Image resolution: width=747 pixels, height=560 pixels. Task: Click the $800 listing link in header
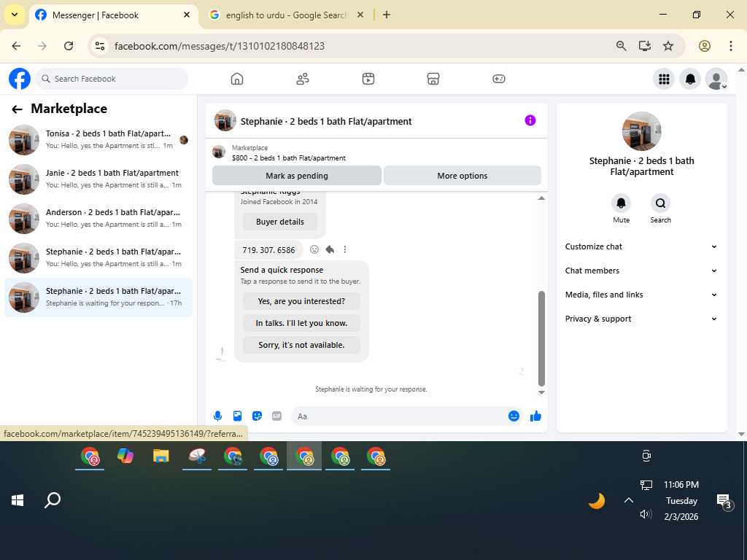[288, 157]
